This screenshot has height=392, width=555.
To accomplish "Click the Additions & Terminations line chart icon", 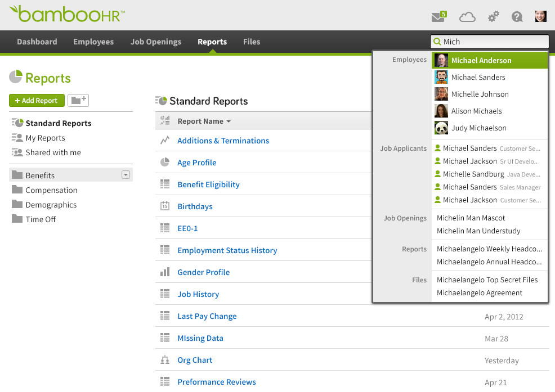I will 165,141.
